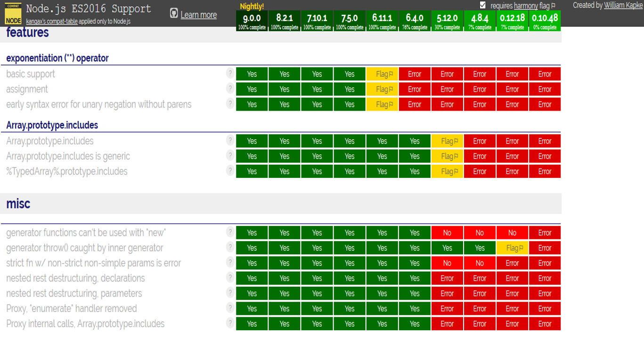Viewport: 644px width, 360px height.
Task: Click Flag cell in %TypedArray%.prototype.includes row
Action: click(447, 171)
